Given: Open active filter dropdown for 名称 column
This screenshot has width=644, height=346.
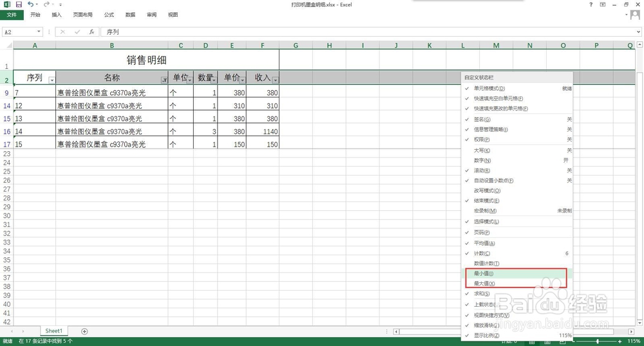Looking at the screenshot, I should pos(164,80).
